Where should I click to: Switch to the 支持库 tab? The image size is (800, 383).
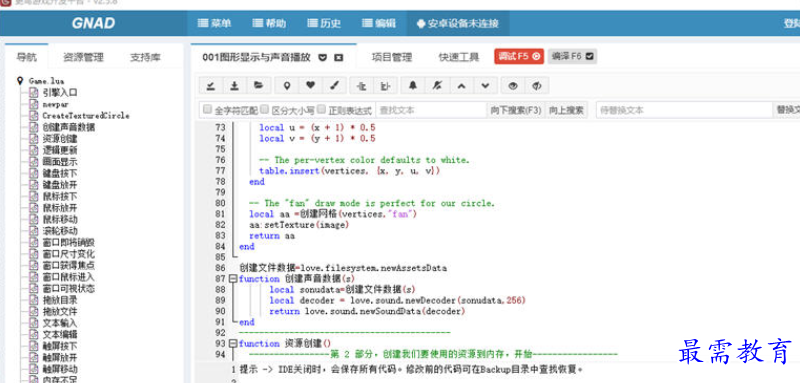click(x=145, y=57)
